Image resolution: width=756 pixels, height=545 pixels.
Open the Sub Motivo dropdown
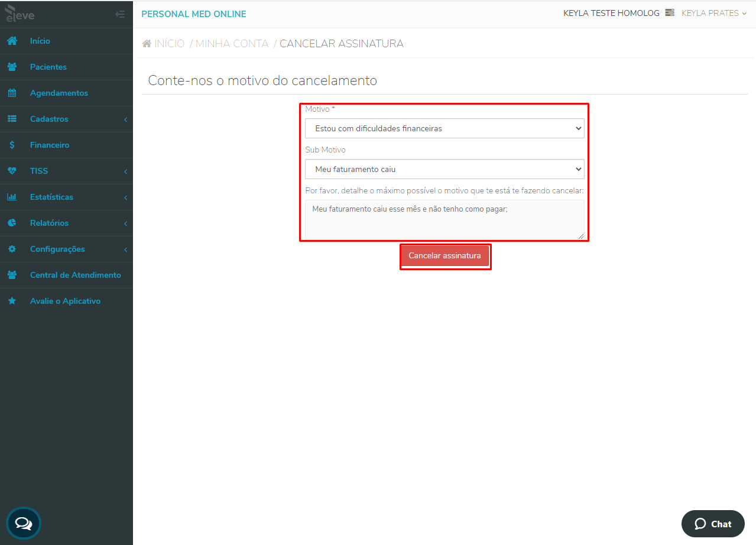coord(444,169)
